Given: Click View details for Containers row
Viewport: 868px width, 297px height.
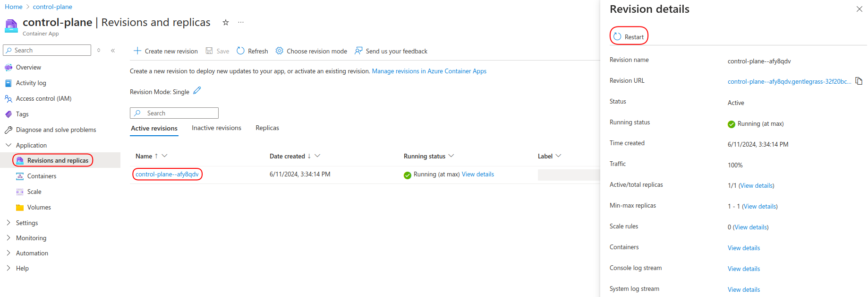Looking at the screenshot, I should (744, 248).
